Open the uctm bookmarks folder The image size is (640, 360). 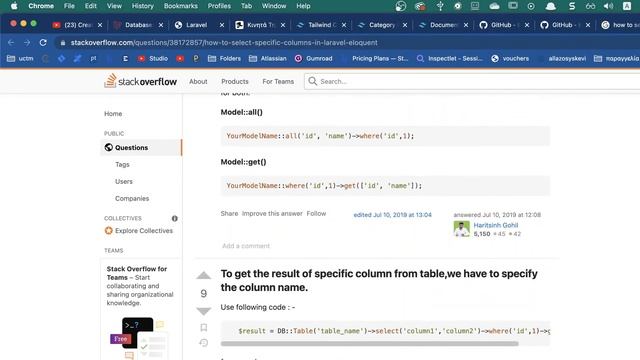point(20,58)
